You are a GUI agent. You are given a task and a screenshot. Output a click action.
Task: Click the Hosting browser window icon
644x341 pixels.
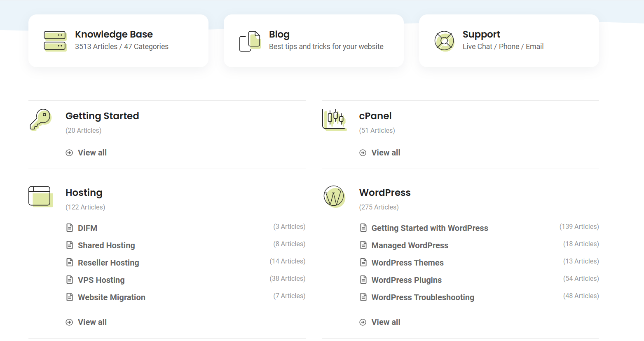coord(40,196)
